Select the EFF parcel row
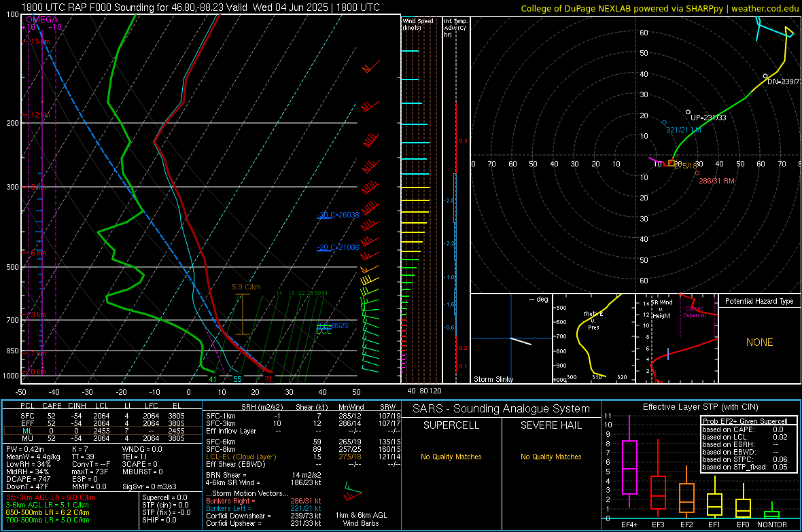Image resolution: width=802 pixels, height=532 pixels. tap(103, 423)
